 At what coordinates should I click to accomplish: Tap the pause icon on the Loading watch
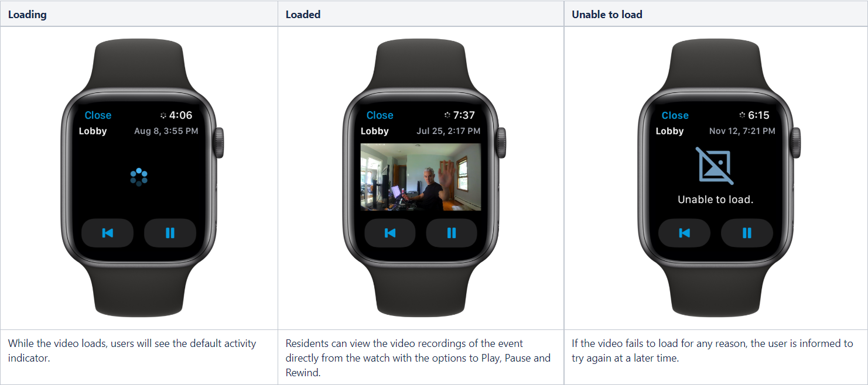pyautogui.click(x=170, y=233)
